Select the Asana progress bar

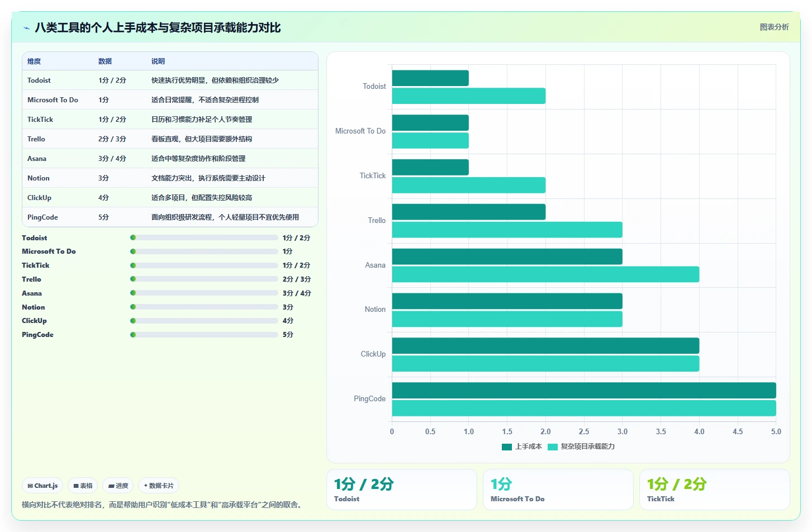(x=204, y=293)
